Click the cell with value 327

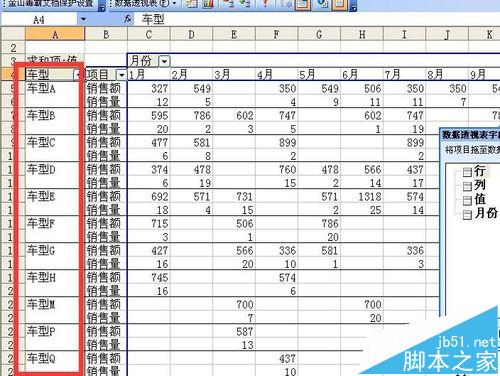[x=149, y=88]
